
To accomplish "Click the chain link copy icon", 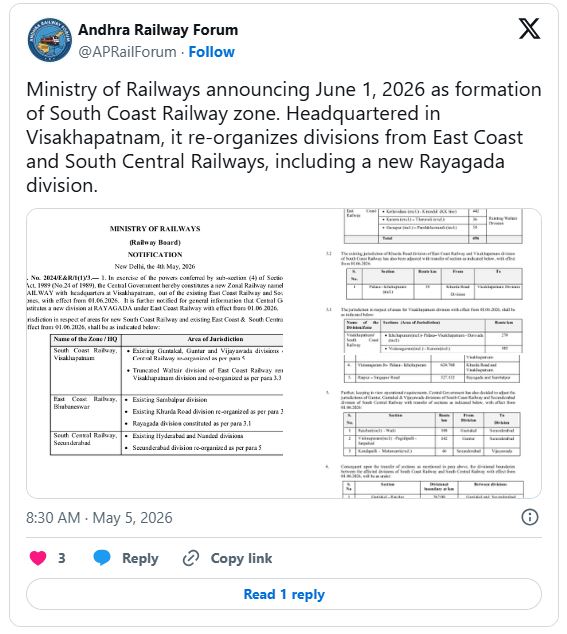I will point(191,558).
